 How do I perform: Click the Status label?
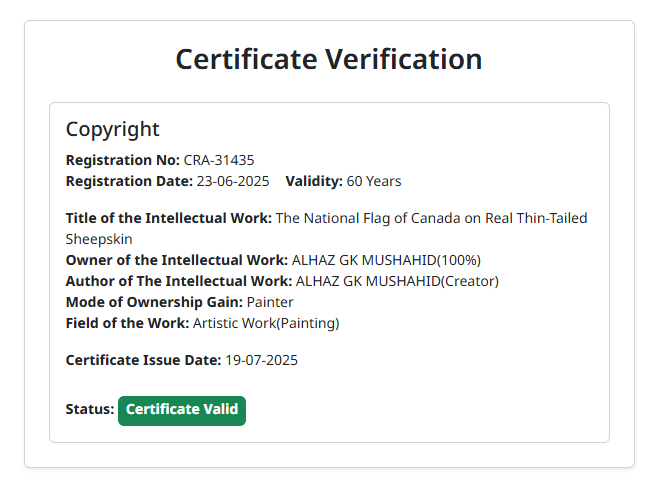point(89,410)
